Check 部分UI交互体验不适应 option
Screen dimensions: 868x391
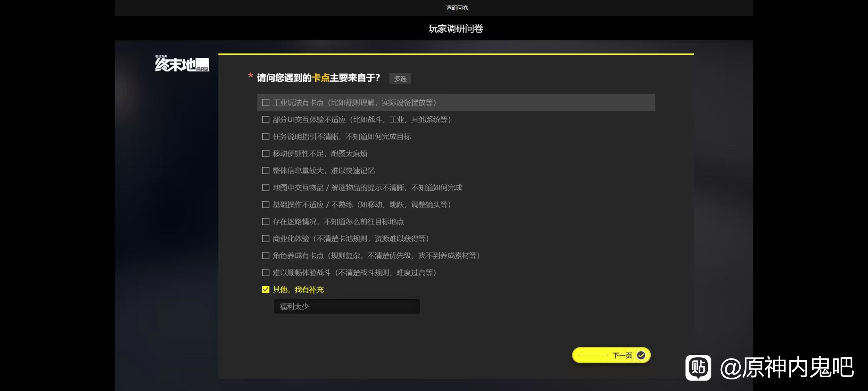(266, 120)
